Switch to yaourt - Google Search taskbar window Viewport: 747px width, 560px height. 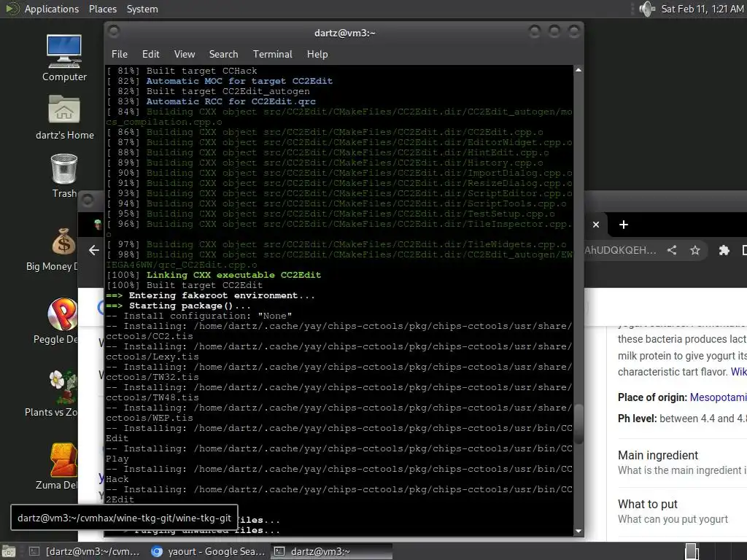click(x=208, y=551)
